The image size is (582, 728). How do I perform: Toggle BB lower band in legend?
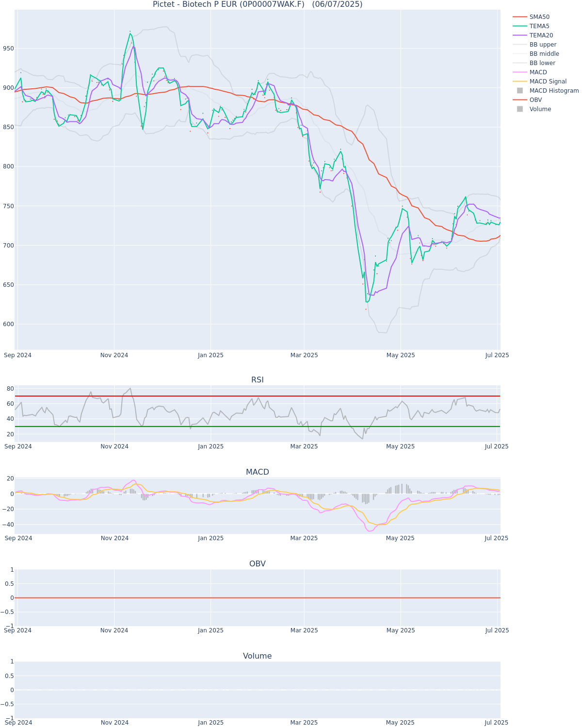point(542,63)
